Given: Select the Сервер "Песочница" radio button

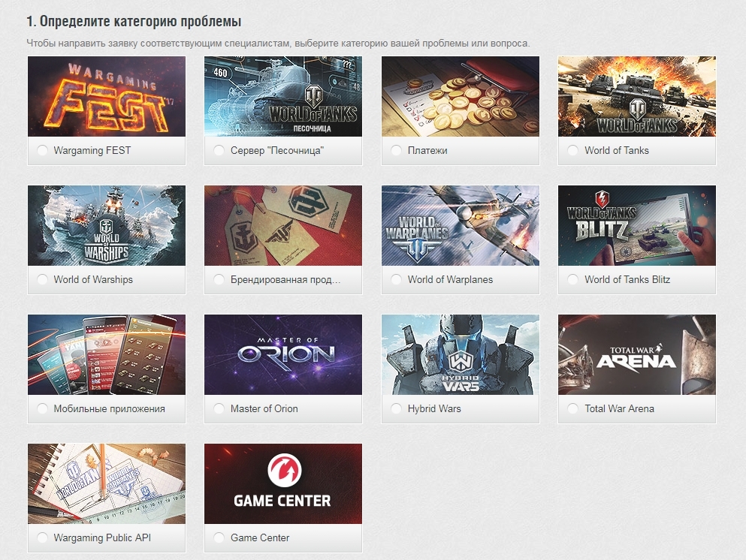Looking at the screenshot, I should (x=219, y=151).
